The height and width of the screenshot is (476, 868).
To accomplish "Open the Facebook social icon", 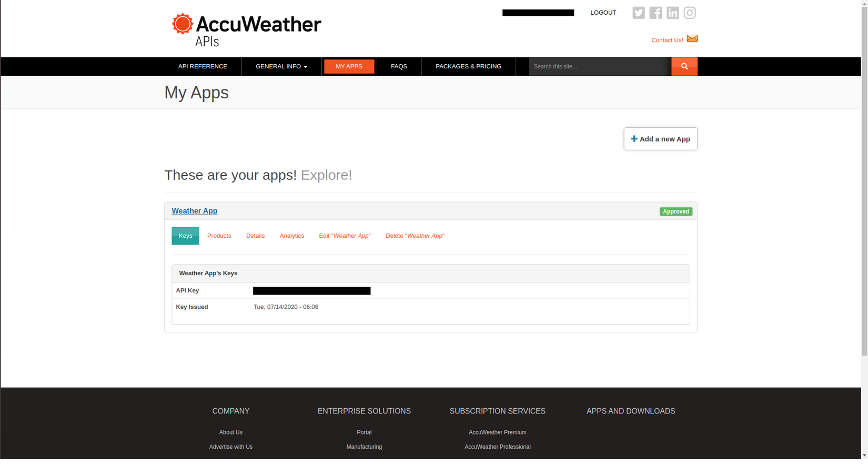I will pos(655,13).
